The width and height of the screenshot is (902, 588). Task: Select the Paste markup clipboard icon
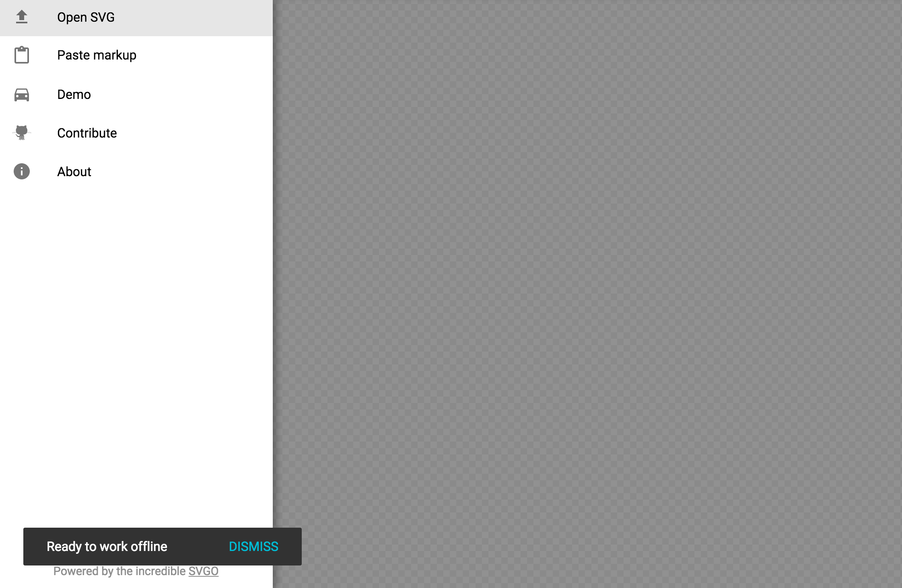pyautogui.click(x=22, y=55)
